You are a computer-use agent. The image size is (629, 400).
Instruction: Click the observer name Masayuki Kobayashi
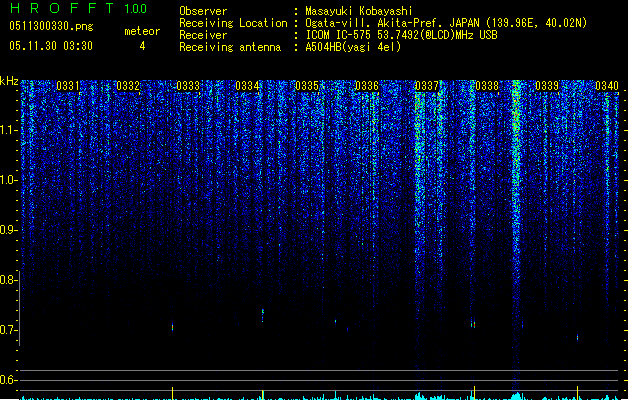(x=359, y=11)
